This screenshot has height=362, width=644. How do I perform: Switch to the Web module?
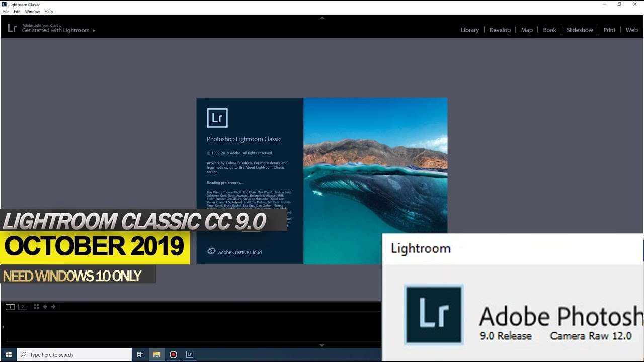click(x=632, y=30)
